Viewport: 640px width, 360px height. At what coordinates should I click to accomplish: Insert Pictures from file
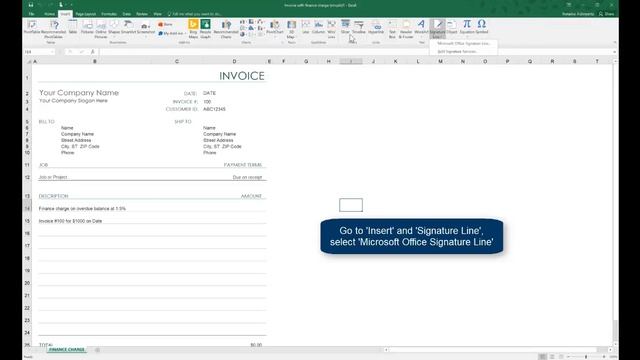87,27
